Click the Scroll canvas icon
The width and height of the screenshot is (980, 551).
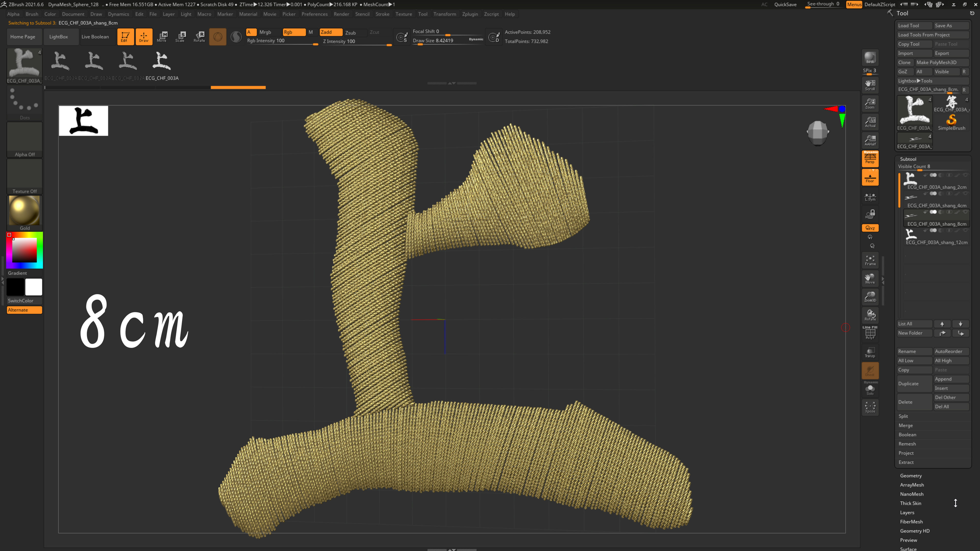[x=870, y=85]
